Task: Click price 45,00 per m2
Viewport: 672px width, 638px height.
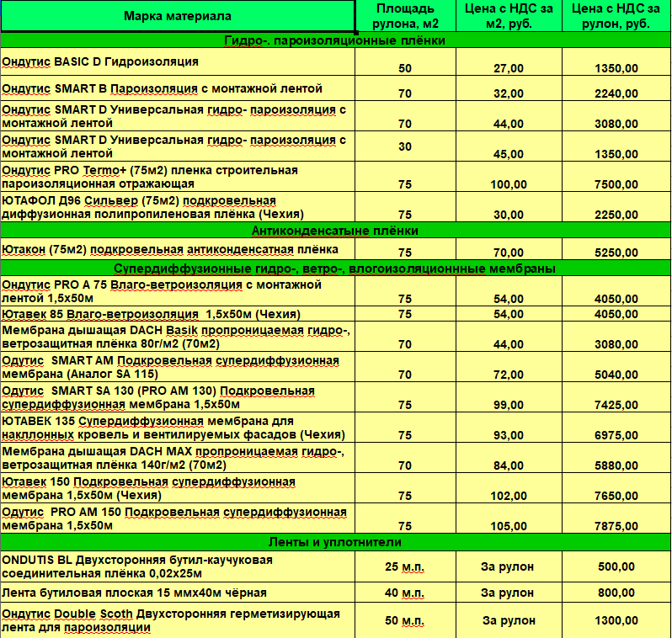Action: 509,154
